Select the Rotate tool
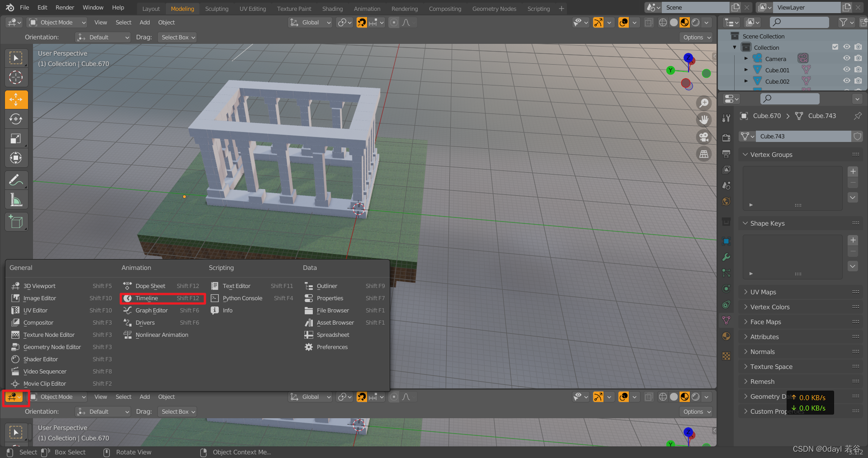The width and height of the screenshot is (868, 458). point(16,119)
